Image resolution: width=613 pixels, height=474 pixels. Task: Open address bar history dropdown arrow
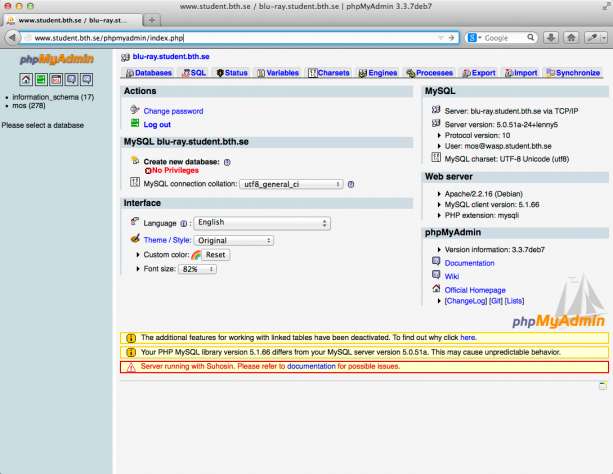[x=441, y=38]
